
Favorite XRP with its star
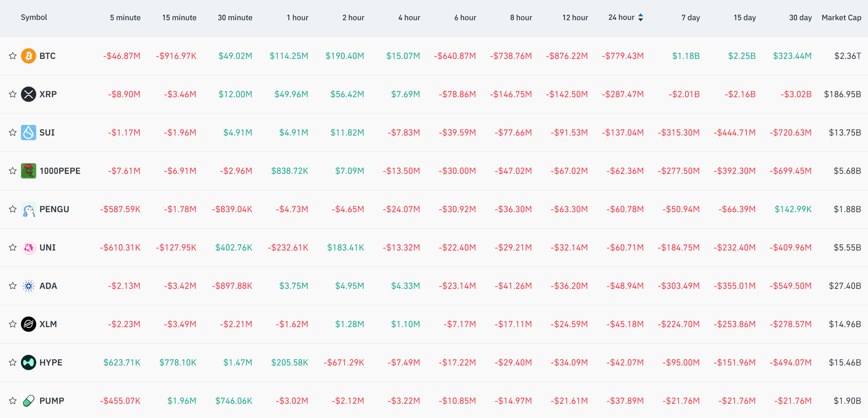click(x=13, y=94)
